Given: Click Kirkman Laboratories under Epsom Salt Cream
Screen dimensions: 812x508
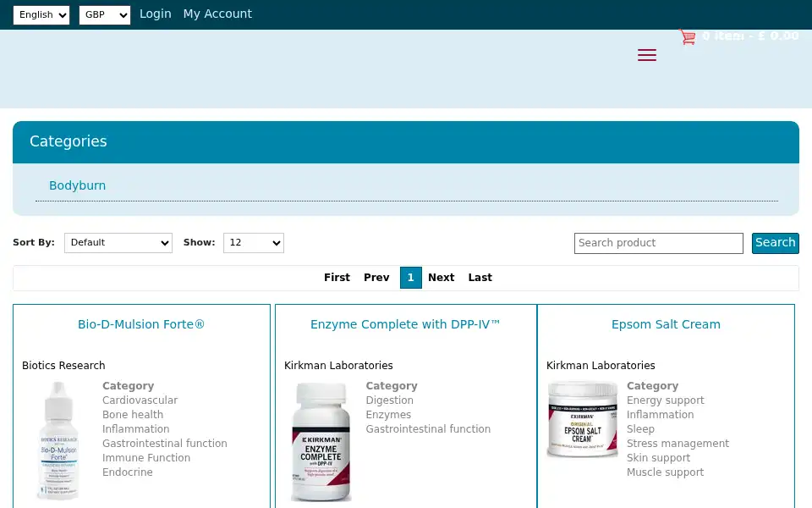Looking at the screenshot, I should point(601,366).
